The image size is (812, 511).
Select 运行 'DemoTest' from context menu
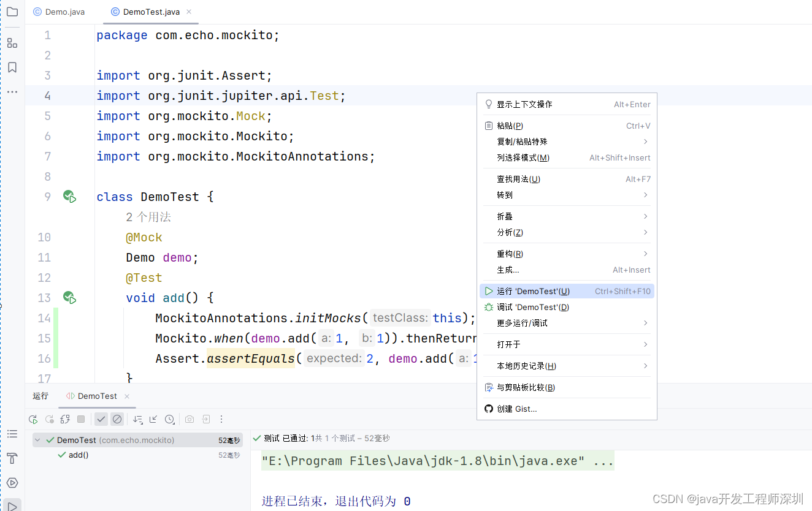pyautogui.click(x=540, y=291)
